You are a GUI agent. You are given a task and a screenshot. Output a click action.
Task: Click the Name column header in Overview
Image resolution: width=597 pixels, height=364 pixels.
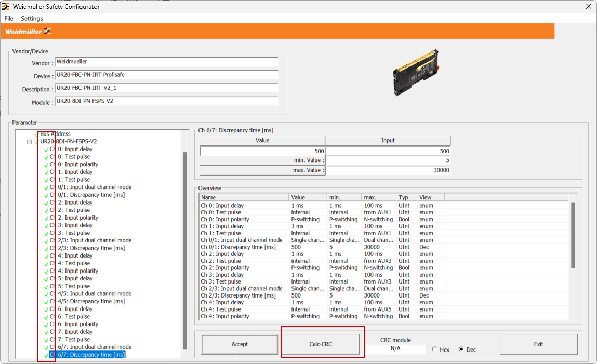pyautogui.click(x=244, y=197)
